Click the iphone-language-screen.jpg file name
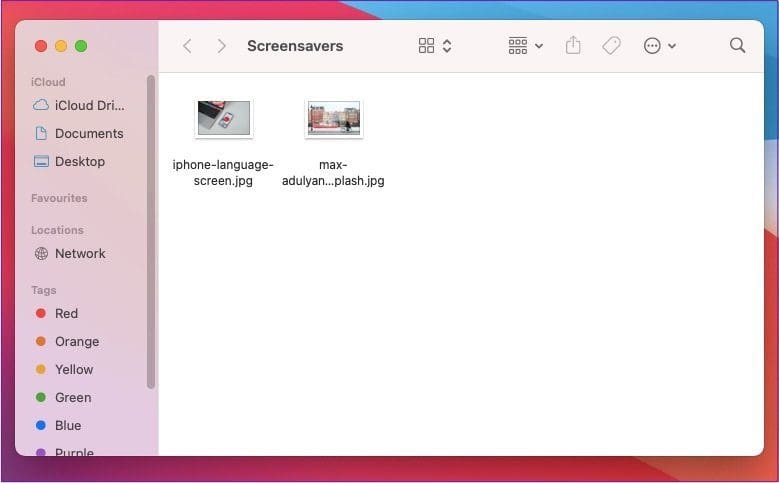Screen dimensions: 779x483 pyautogui.click(x=223, y=172)
